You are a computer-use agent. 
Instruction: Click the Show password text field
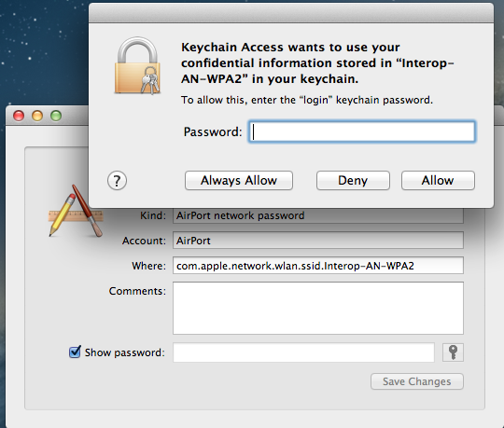click(x=303, y=352)
